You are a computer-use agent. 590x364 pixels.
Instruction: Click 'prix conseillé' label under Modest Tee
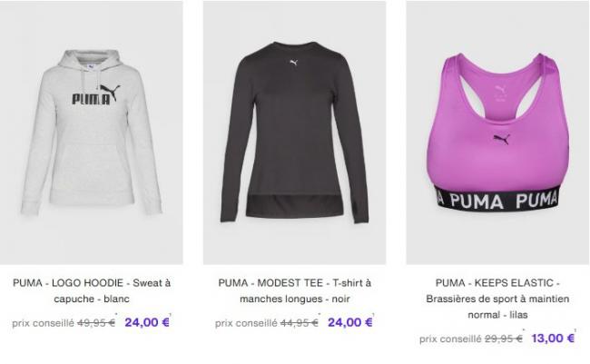[246, 323]
